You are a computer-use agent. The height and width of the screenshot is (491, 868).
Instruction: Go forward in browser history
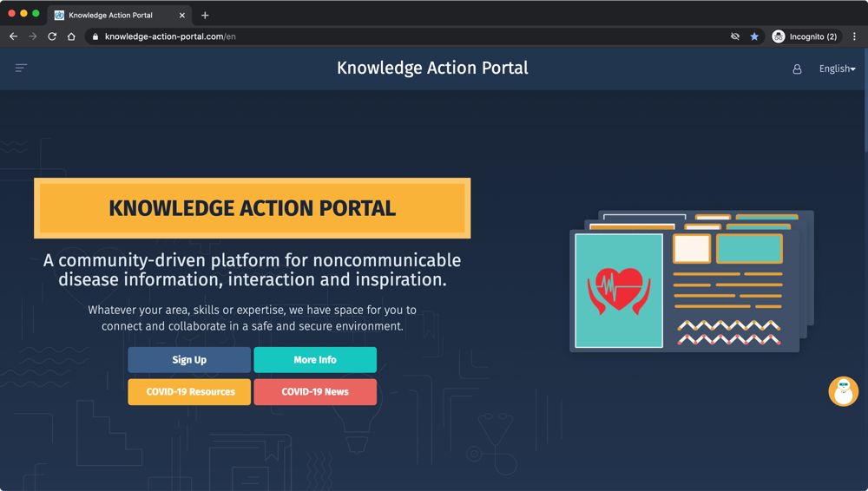33,36
